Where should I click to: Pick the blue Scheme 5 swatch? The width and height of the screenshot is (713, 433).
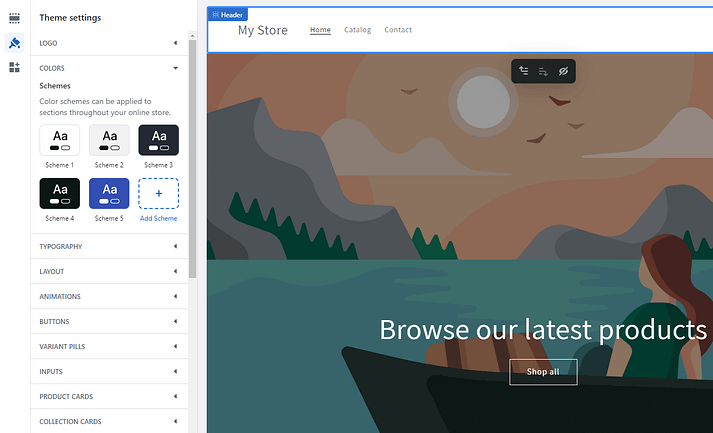point(109,193)
